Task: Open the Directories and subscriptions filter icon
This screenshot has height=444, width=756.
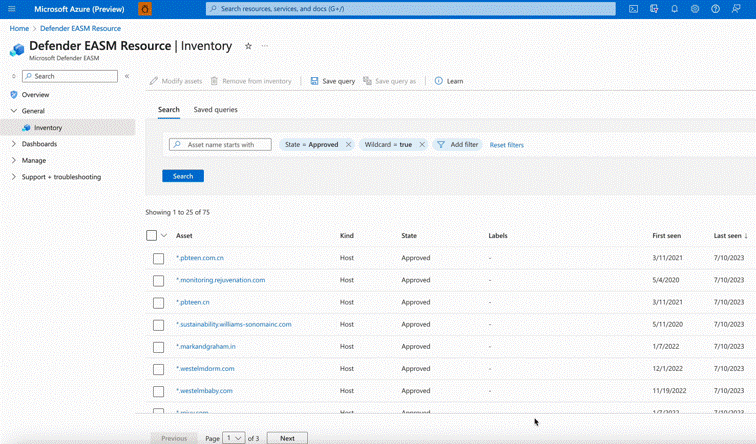Action: click(x=654, y=9)
